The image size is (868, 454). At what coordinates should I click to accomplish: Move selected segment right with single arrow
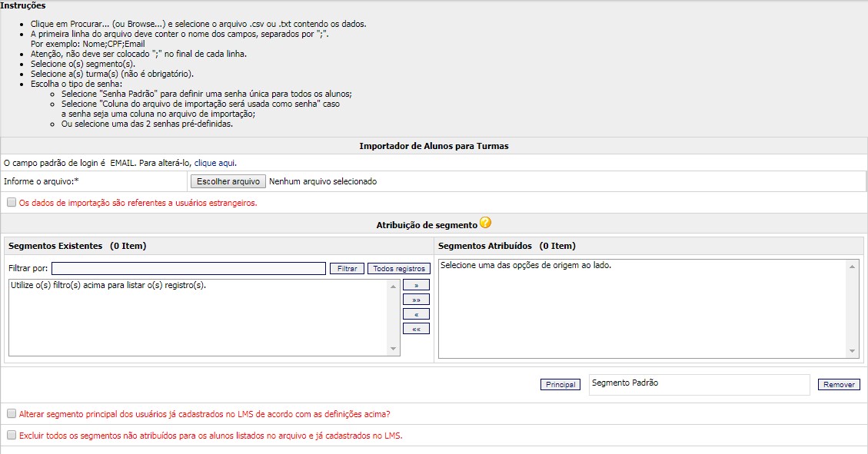point(416,284)
